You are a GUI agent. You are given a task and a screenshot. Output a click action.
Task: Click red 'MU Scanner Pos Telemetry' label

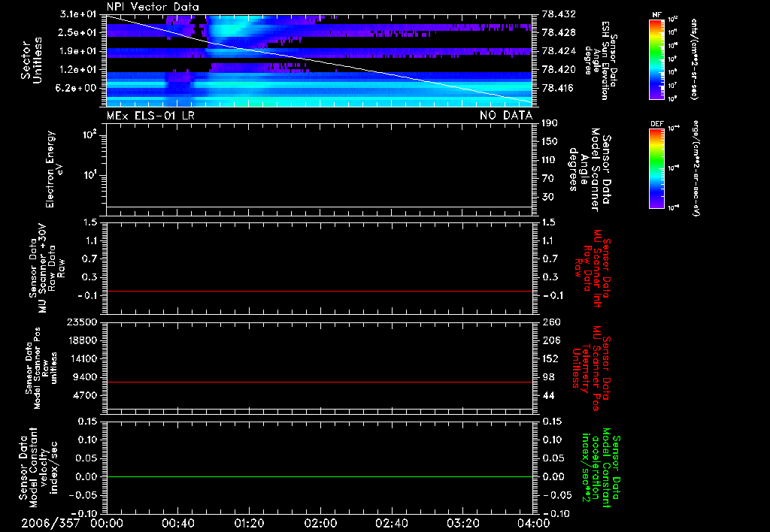(x=592, y=368)
